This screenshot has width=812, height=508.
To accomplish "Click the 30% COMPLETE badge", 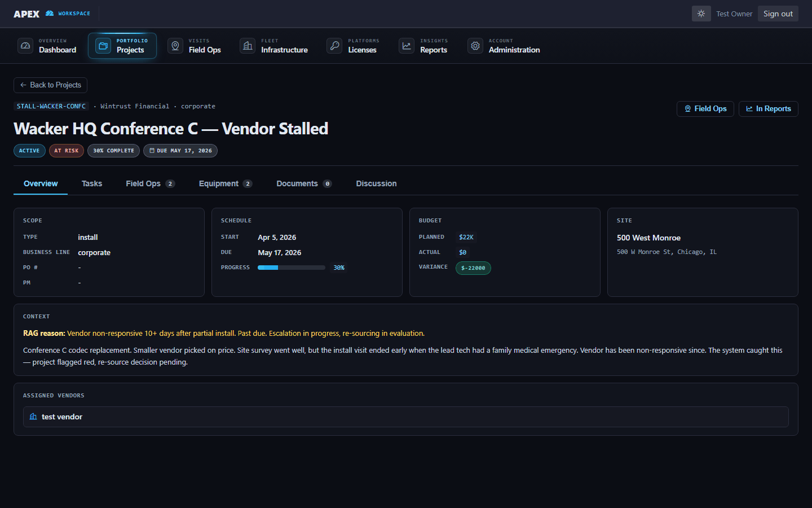I will coord(113,151).
